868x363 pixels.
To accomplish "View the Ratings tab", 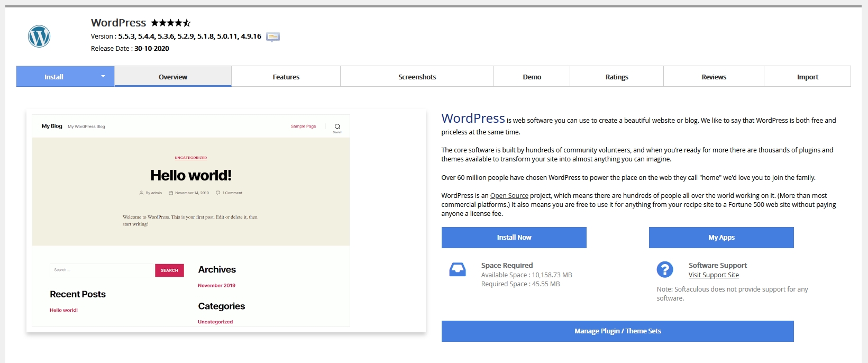I will click(x=617, y=77).
